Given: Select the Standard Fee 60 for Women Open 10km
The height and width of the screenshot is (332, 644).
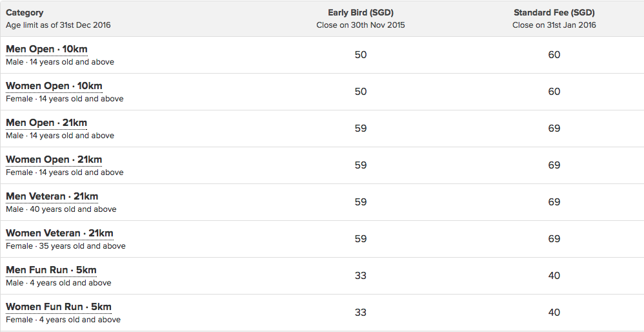Looking at the screenshot, I should click(554, 92).
